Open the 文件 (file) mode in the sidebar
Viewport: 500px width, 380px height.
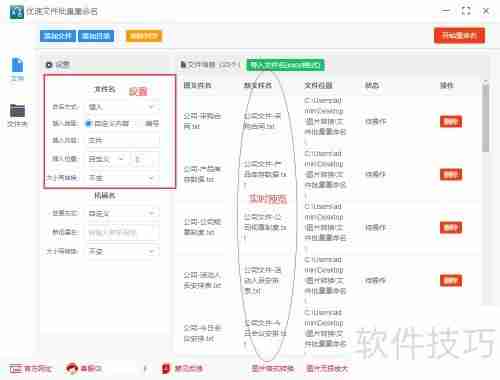(x=17, y=69)
